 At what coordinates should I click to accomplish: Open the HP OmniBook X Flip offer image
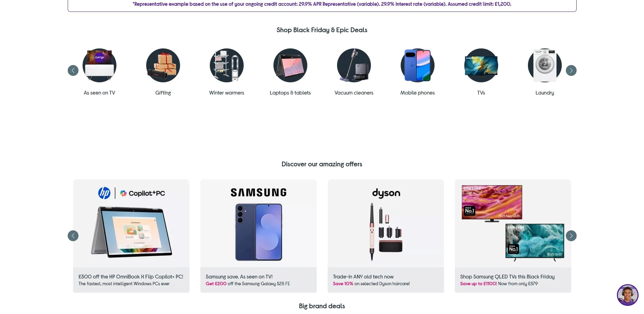(x=131, y=224)
